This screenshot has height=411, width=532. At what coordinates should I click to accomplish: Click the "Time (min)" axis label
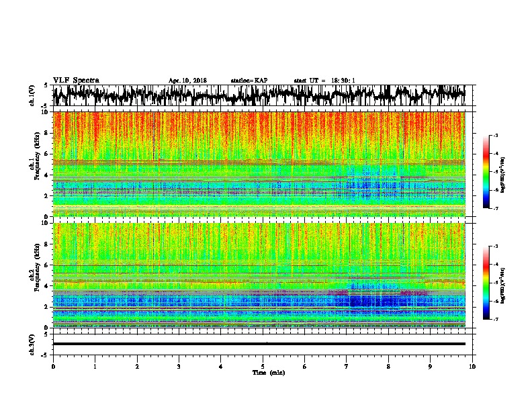click(269, 373)
